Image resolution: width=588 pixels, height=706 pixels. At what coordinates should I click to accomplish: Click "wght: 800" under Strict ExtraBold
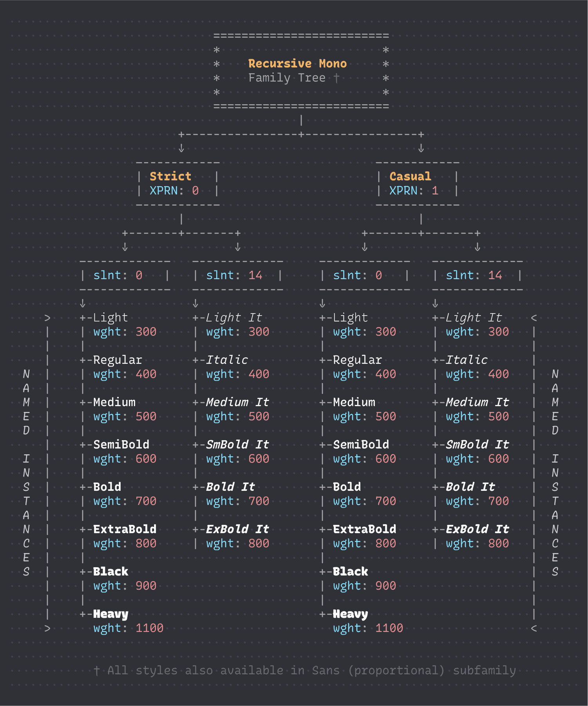coord(125,544)
